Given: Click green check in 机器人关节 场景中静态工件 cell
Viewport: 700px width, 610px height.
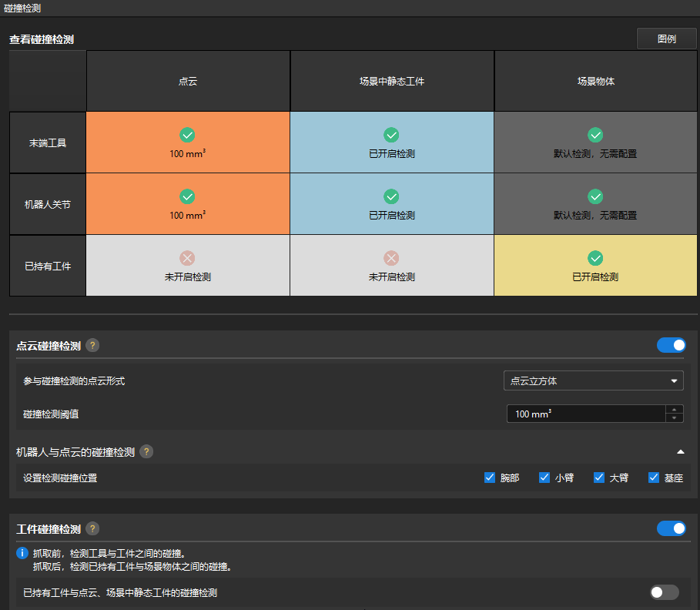Looking at the screenshot, I should (391, 196).
